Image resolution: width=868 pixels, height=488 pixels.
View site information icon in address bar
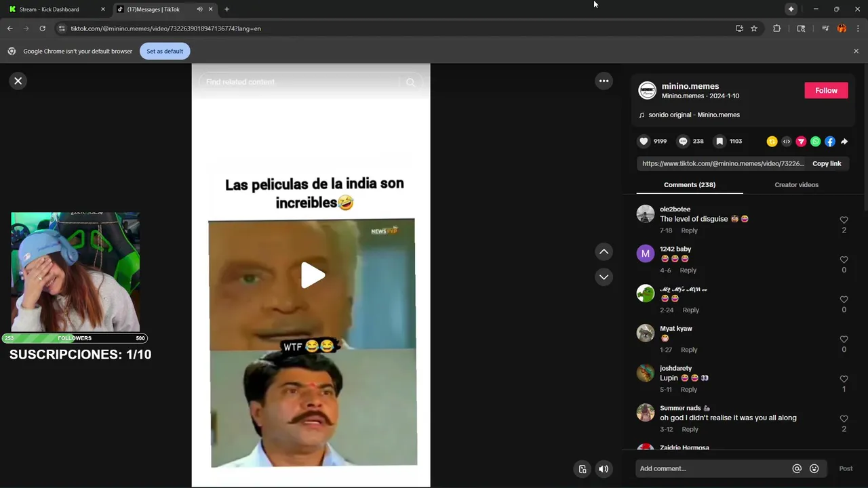tap(62, 28)
